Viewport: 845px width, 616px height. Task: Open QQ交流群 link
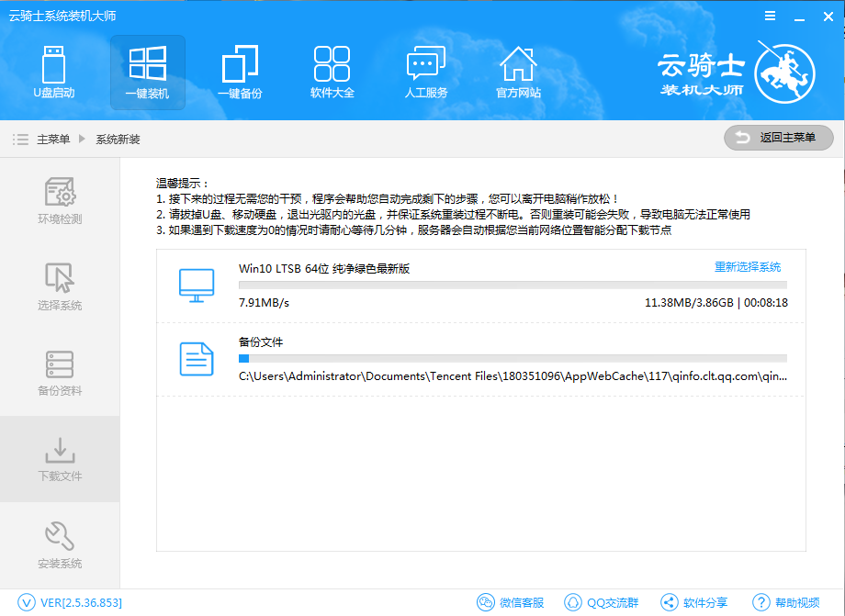613,602
